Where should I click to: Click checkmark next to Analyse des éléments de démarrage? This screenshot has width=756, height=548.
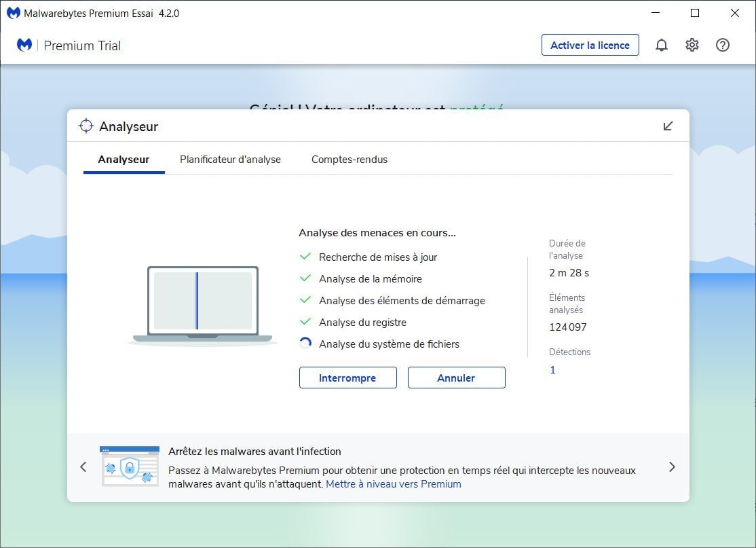[305, 299]
